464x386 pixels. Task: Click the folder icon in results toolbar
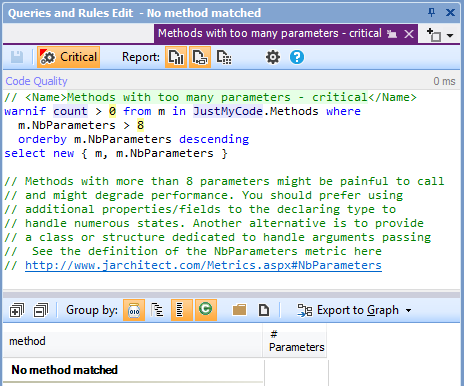[239, 310]
